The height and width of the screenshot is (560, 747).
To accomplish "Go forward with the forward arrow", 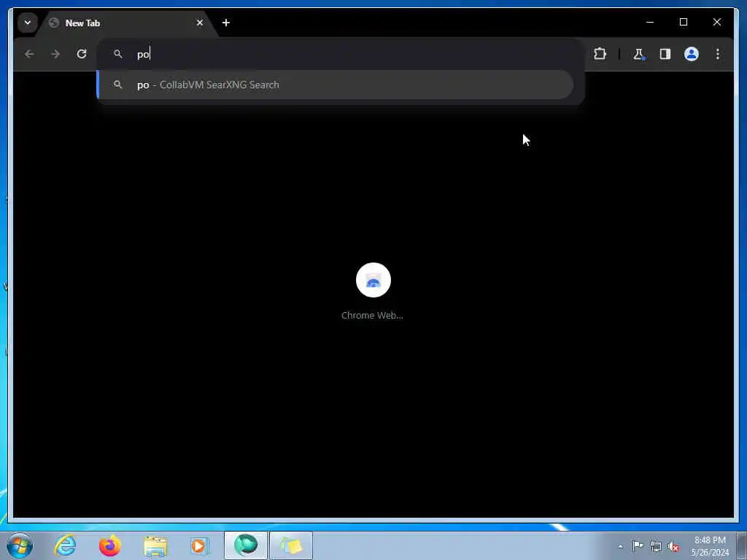I will click(55, 54).
